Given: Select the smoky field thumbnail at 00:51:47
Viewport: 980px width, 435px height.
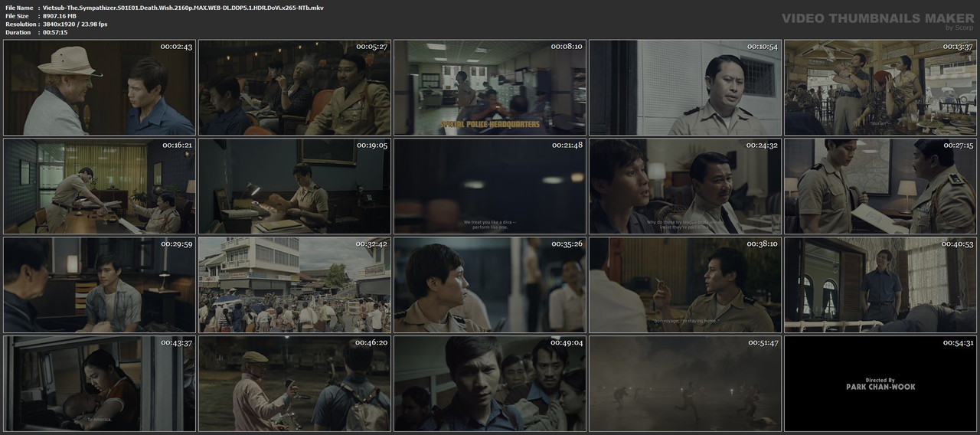Looking at the screenshot, I should coord(685,384).
